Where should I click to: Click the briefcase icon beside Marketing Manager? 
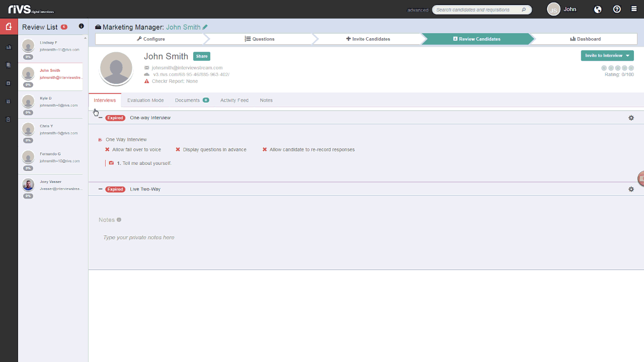98,27
